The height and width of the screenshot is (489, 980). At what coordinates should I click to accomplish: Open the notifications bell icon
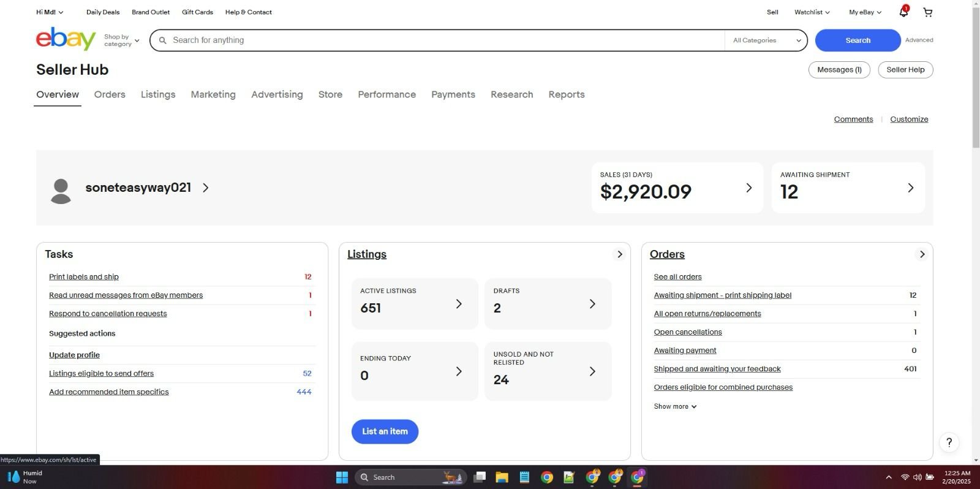tap(903, 12)
